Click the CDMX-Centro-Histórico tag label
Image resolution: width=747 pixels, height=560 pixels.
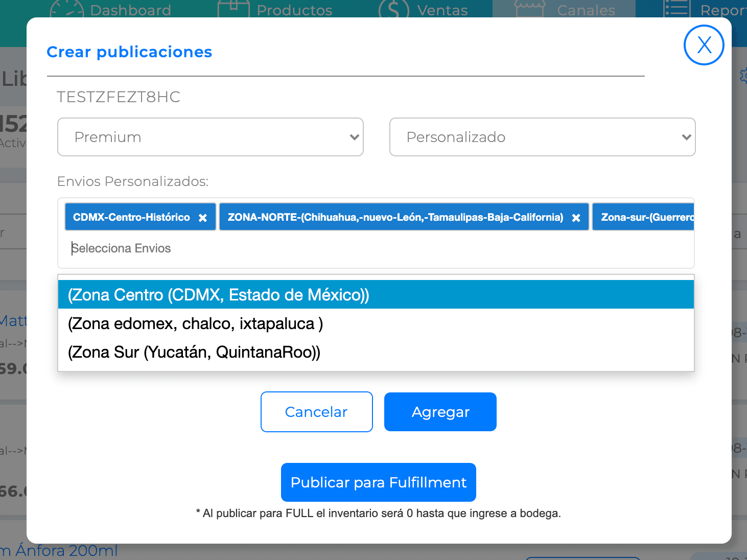click(x=131, y=217)
